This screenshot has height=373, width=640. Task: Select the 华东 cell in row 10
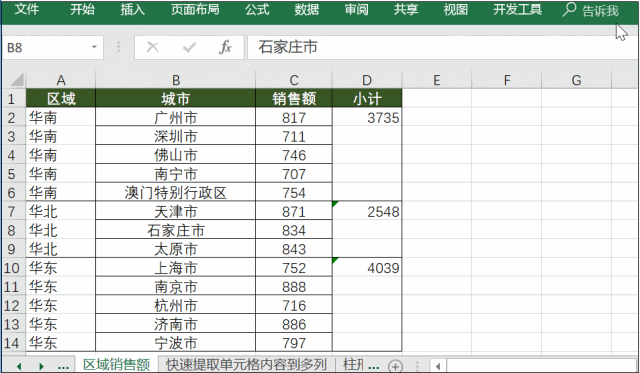pos(61,268)
